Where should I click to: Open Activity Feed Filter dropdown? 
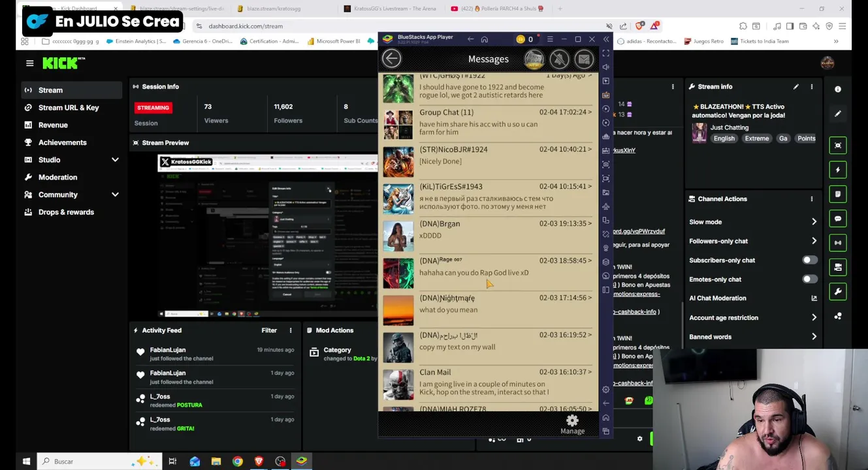point(269,330)
